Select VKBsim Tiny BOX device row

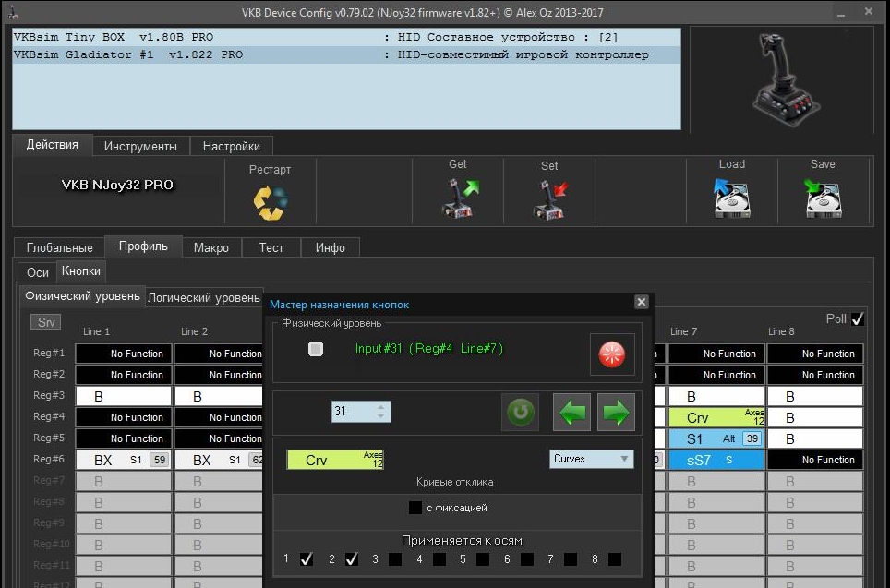[346, 38]
